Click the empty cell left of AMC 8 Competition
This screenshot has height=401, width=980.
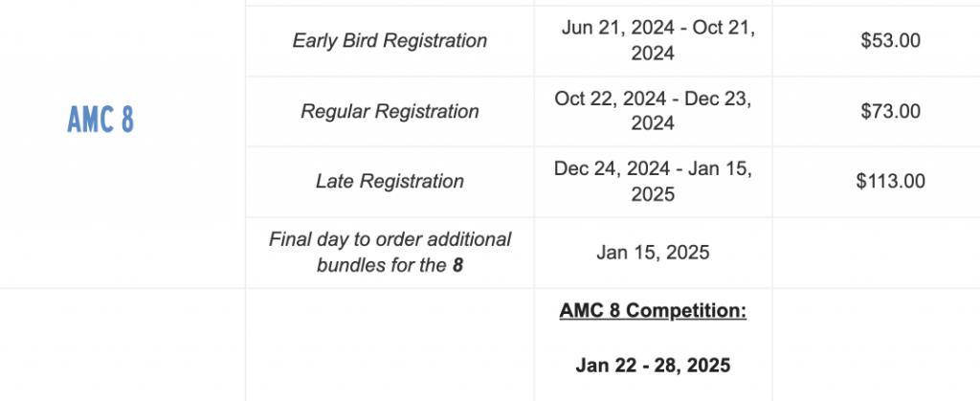click(x=390, y=345)
